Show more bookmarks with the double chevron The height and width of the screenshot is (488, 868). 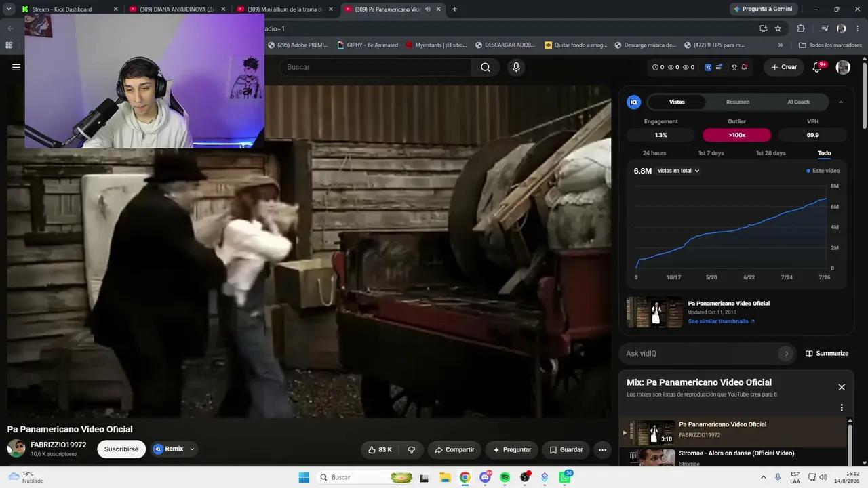[x=781, y=45]
